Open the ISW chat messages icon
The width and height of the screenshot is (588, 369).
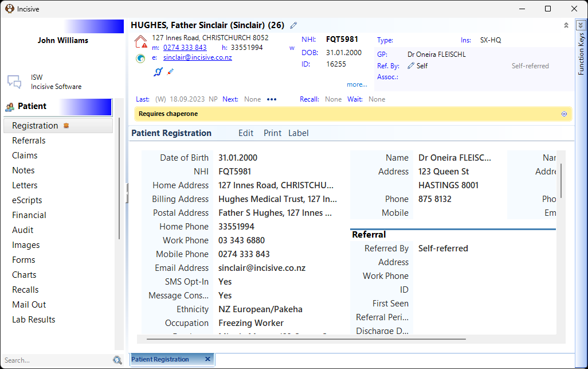point(14,81)
